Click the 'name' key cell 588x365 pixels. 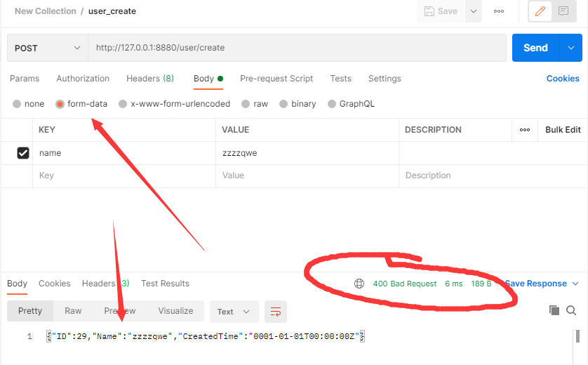[x=124, y=153]
